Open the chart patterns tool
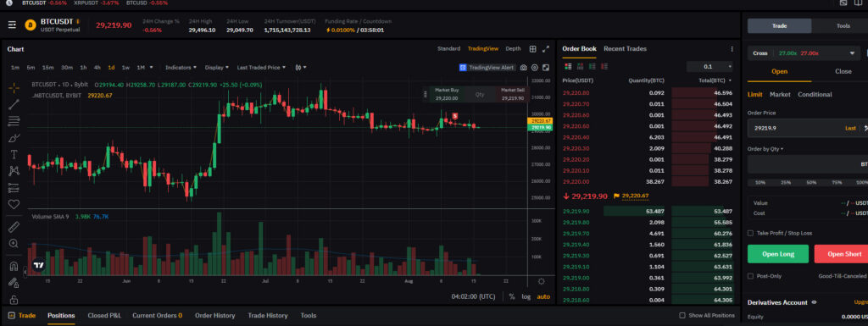Screen dimensions: 868x326 [x=14, y=171]
